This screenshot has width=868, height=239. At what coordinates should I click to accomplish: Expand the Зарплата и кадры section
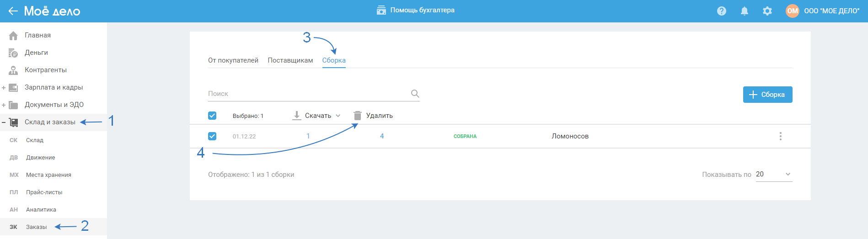(4, 87)
